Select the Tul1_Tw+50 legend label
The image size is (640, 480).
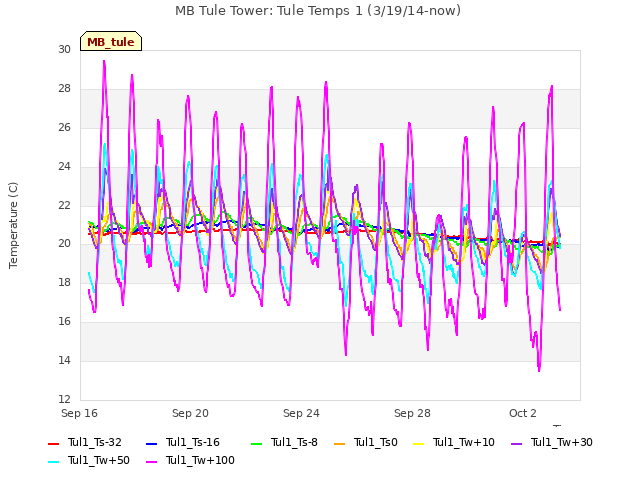[99, 460]
